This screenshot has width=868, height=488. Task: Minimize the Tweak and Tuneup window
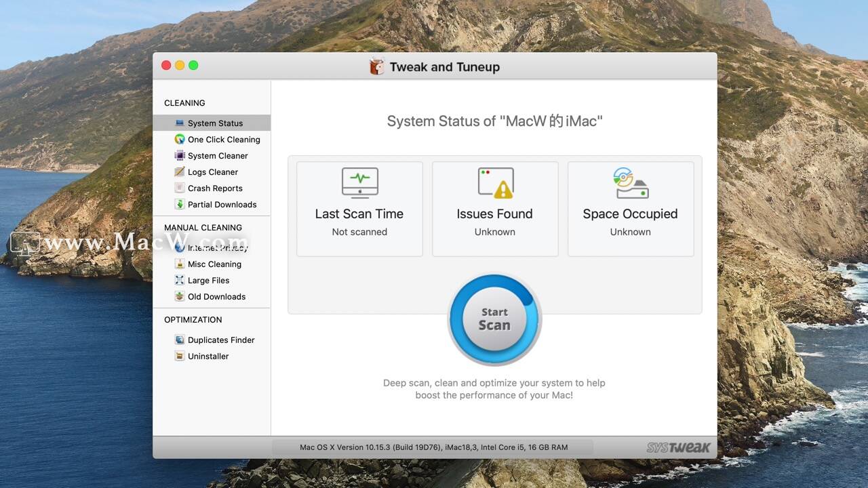[180, 65]
